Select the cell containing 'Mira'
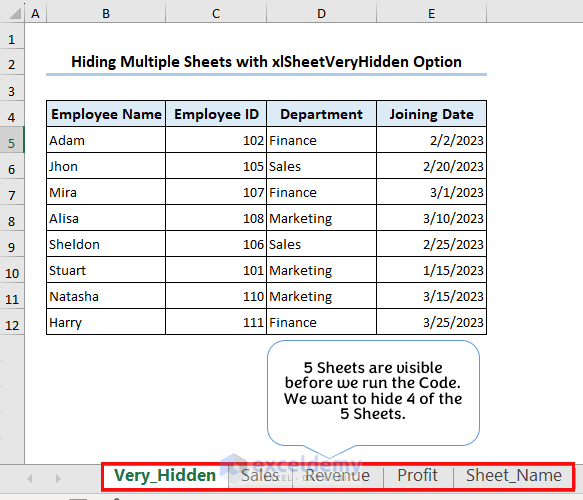 click(106, 192)
